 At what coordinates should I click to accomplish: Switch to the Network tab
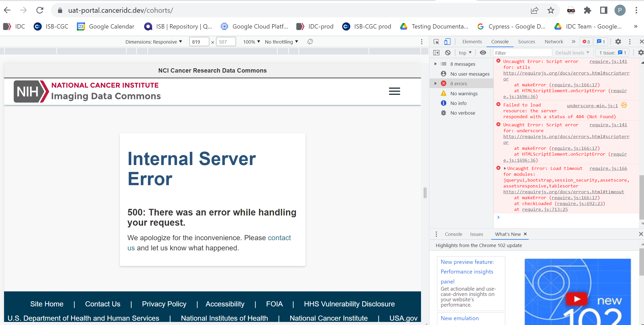(554, 42)
